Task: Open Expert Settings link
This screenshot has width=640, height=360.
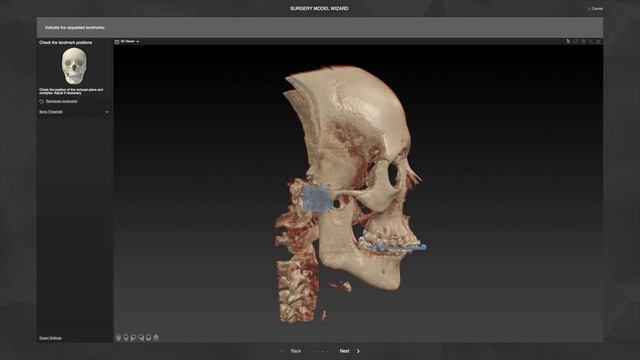Action: (50, 338)
